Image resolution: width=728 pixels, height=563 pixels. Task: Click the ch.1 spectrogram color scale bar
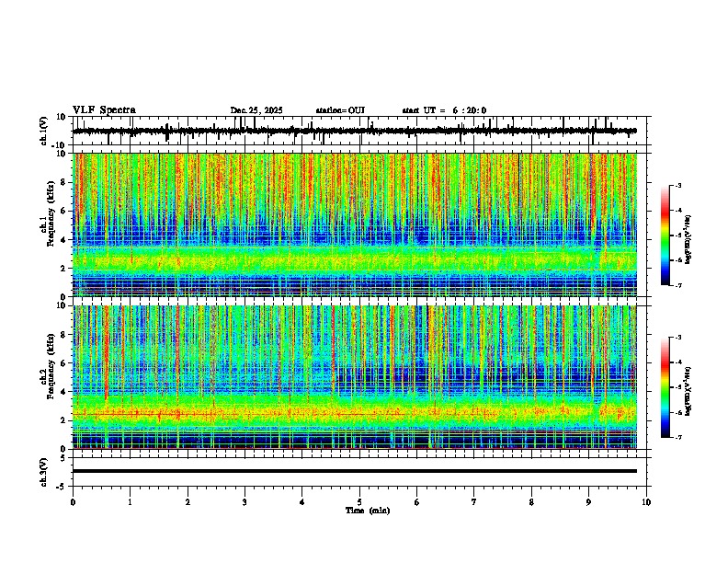point(665,236)
